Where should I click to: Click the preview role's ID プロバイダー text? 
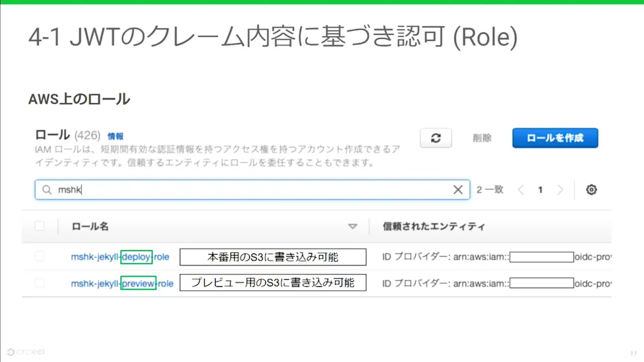[x=496, y=284]
